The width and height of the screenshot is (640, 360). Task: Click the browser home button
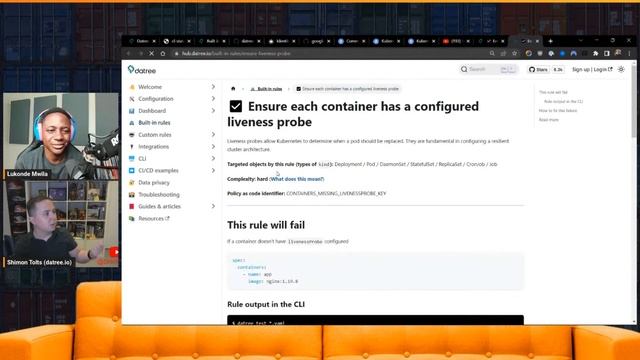pos(163,53)
